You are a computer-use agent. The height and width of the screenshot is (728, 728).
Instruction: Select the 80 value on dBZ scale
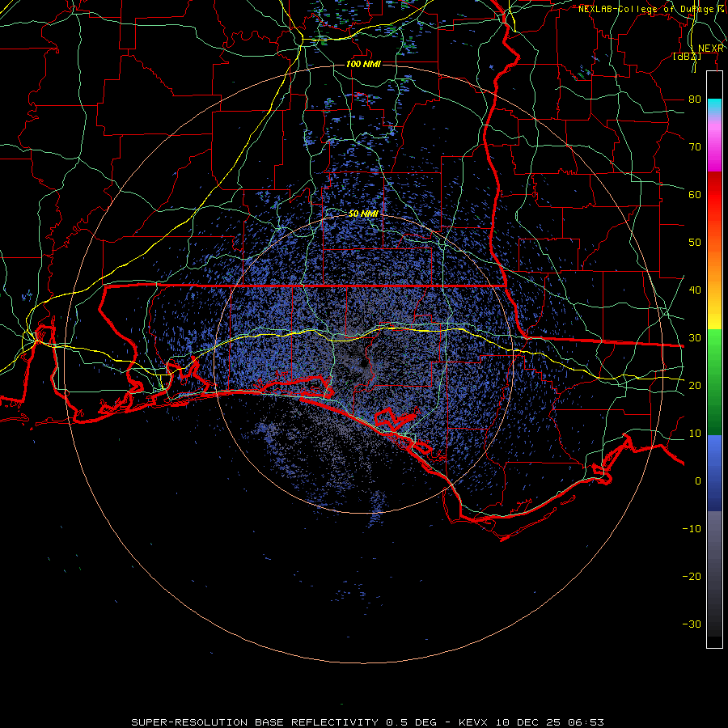[695, 99]
